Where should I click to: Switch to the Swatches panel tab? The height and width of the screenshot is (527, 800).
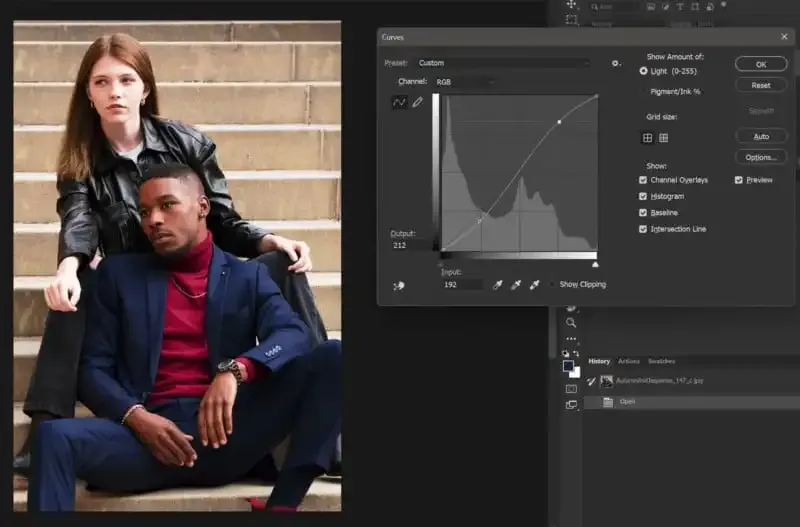point(661,361)
